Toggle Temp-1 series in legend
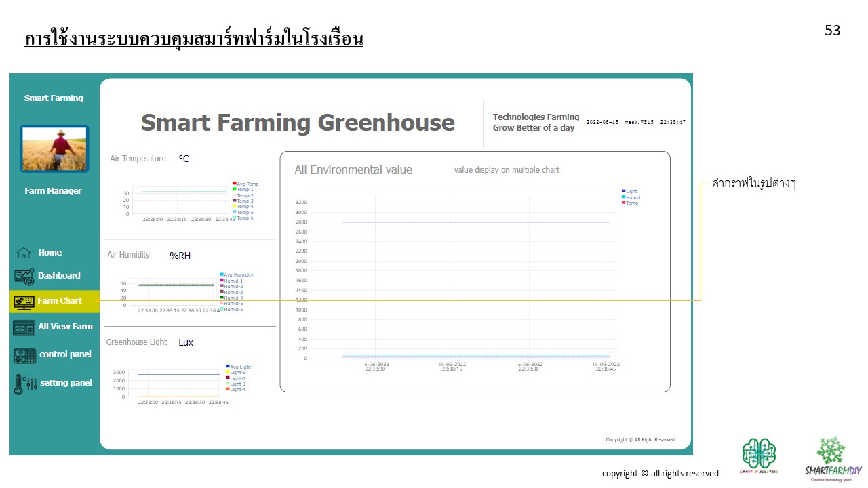Screen dimensions: 868x488 pos(243,189)
